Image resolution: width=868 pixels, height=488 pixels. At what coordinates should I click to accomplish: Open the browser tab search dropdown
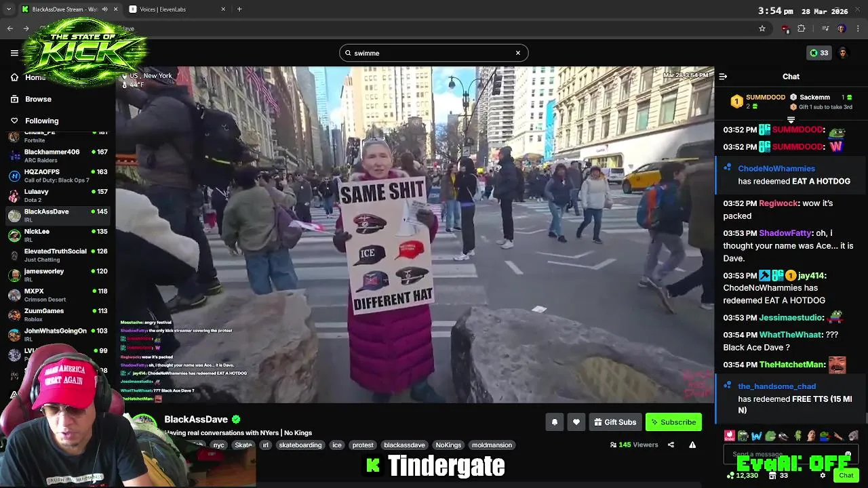[9, 9]
